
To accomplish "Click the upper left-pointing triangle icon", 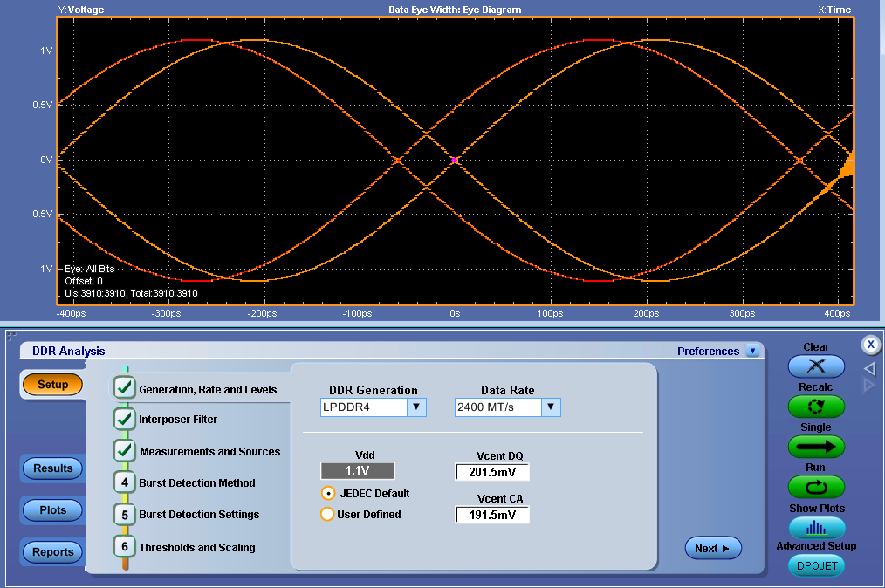I will tap(869, 368).
